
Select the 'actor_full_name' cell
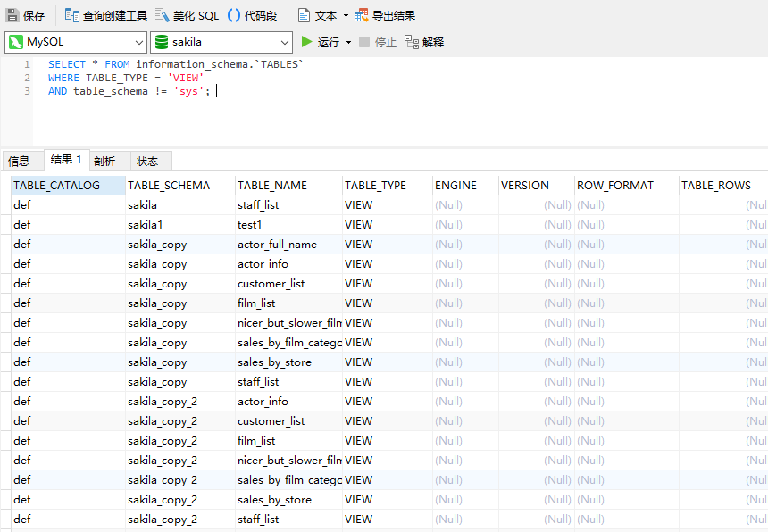click(289, 245)
